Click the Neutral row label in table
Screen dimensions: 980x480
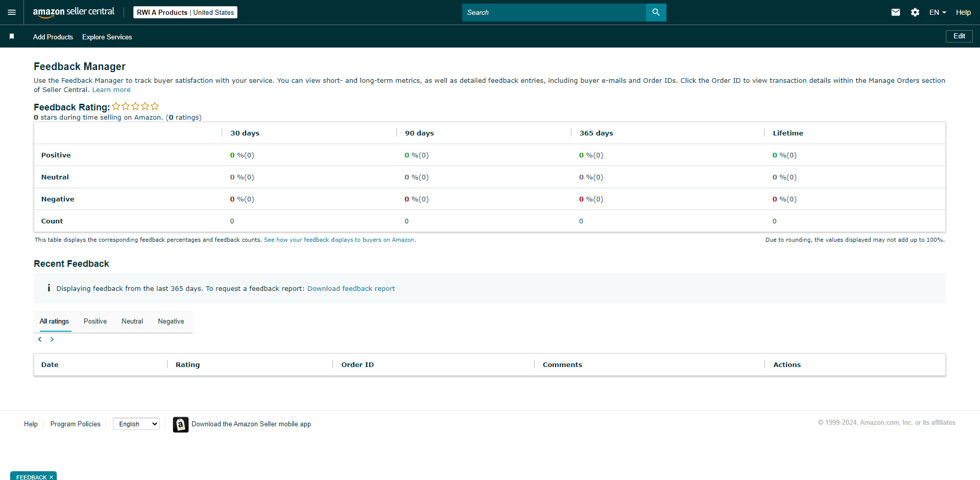(x=55, y=177)
